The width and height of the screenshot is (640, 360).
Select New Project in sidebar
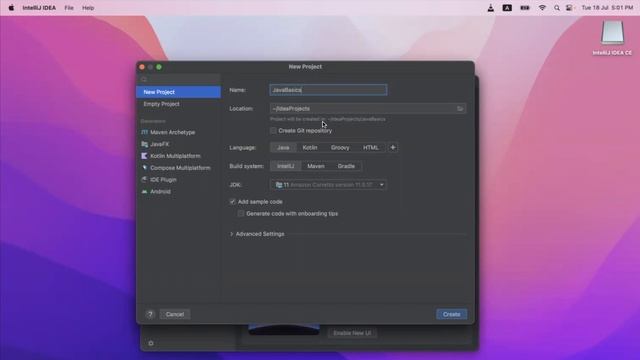178,92
